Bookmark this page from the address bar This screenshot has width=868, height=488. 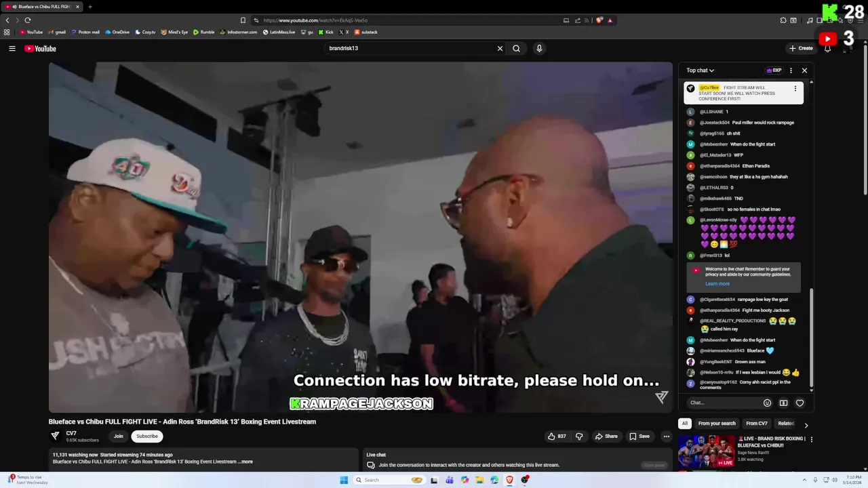243,20
